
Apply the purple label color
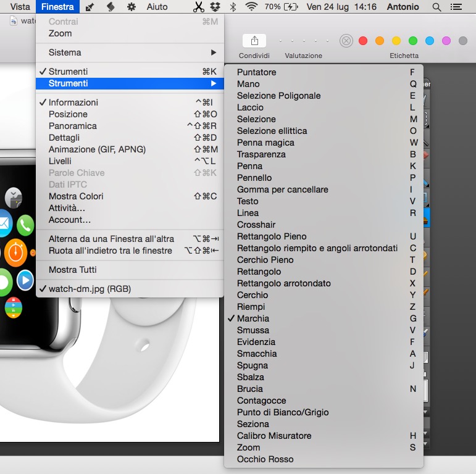coord(446,41)
